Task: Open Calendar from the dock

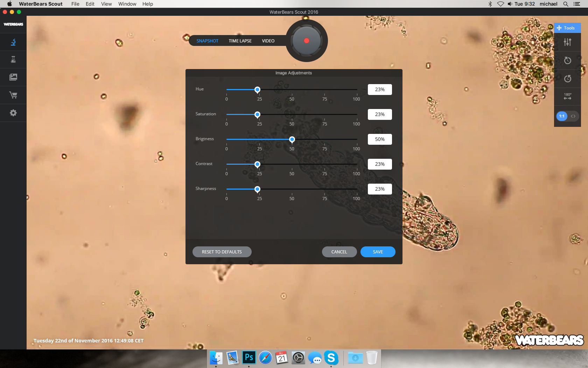Action: coord(282,358)
